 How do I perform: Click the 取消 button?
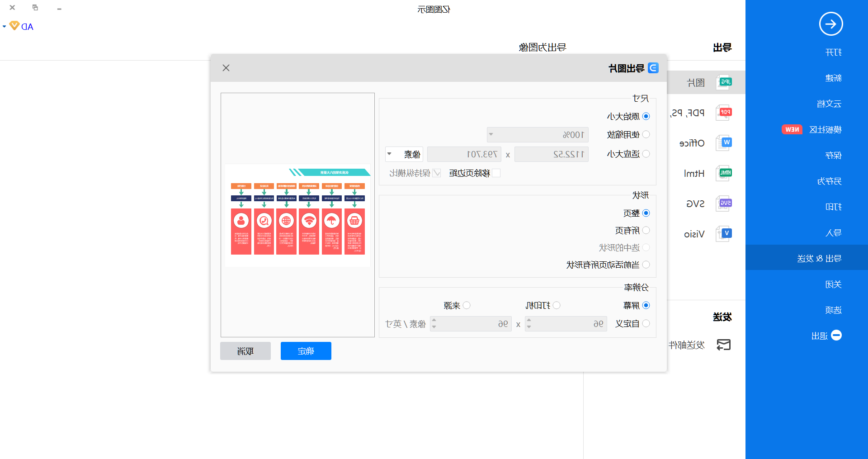245,351
